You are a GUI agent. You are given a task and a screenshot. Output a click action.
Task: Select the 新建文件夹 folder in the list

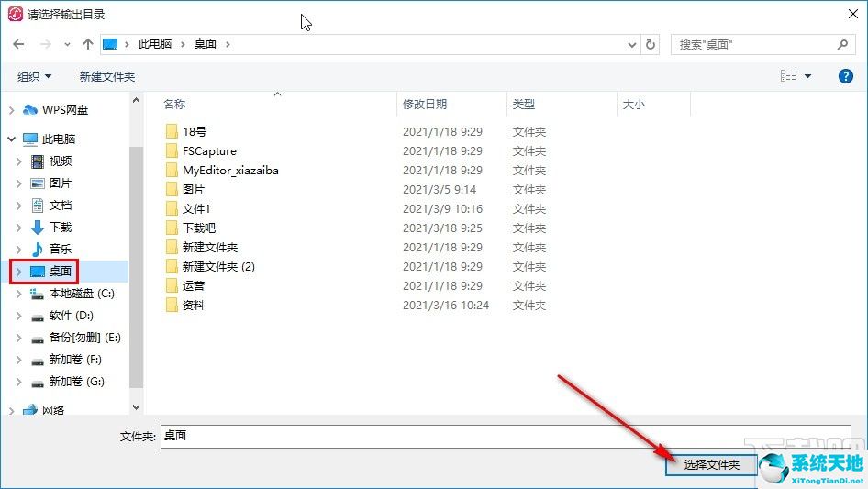click(x=210, y=247)
